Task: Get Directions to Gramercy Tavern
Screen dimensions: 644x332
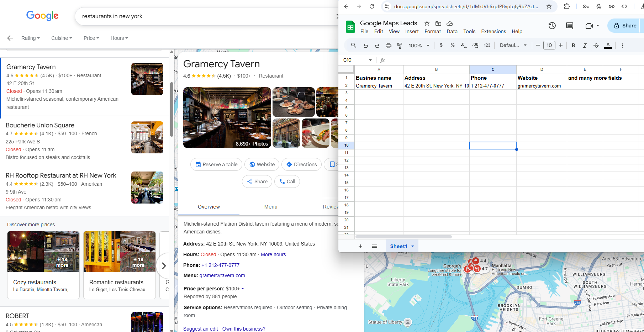Action: point(302,164)
